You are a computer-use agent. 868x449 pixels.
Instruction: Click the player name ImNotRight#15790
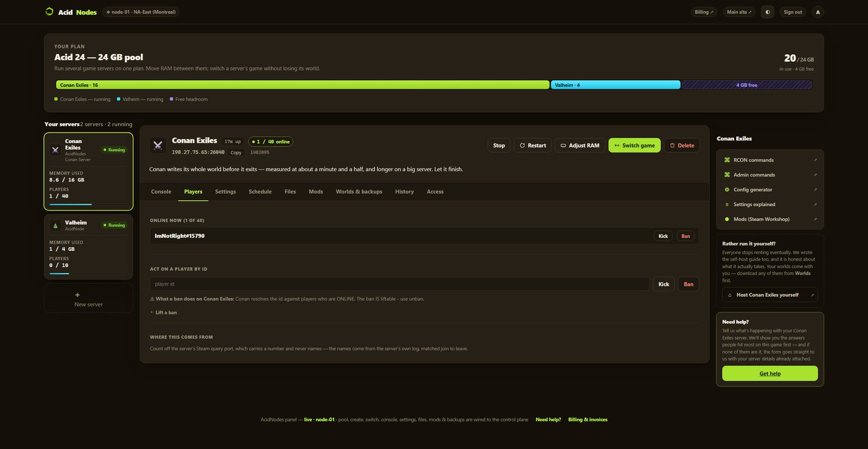tap(180, 236)
